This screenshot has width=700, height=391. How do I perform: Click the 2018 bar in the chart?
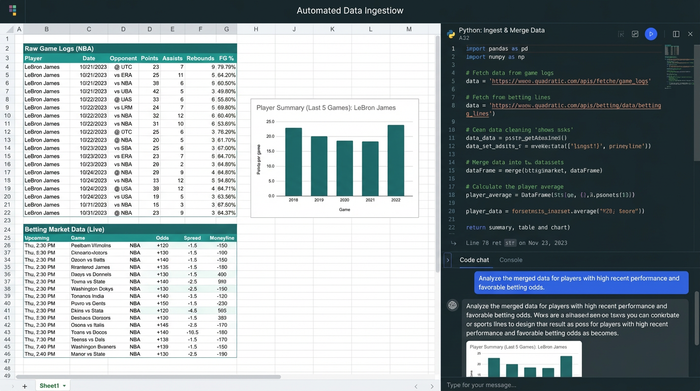pyautogui.click(x=293, y=162)
